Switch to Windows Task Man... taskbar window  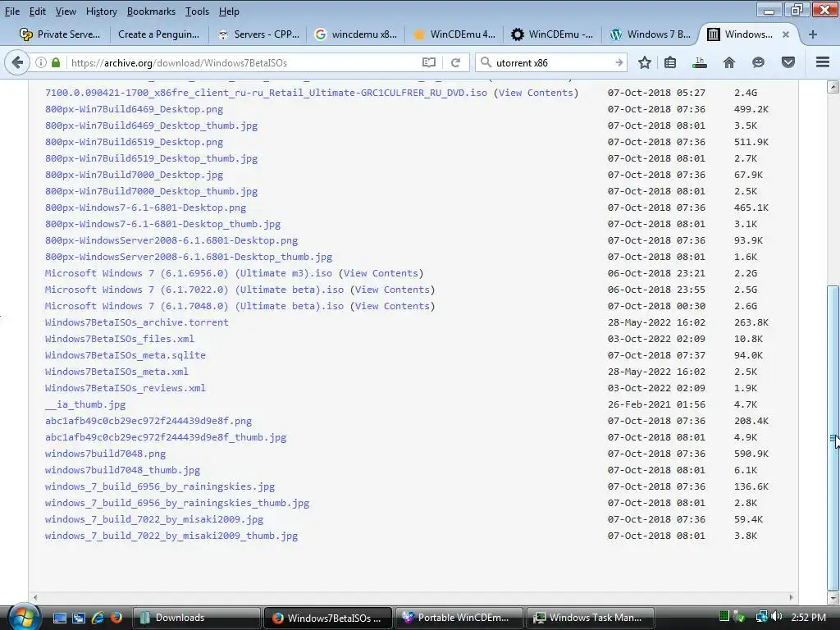click(x=591, y=618)
